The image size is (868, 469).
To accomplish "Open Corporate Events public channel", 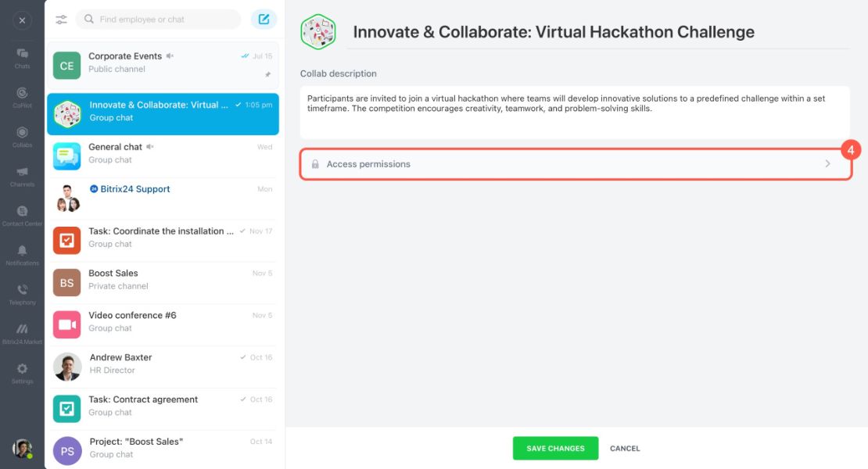I will click(x=163, y=66).
